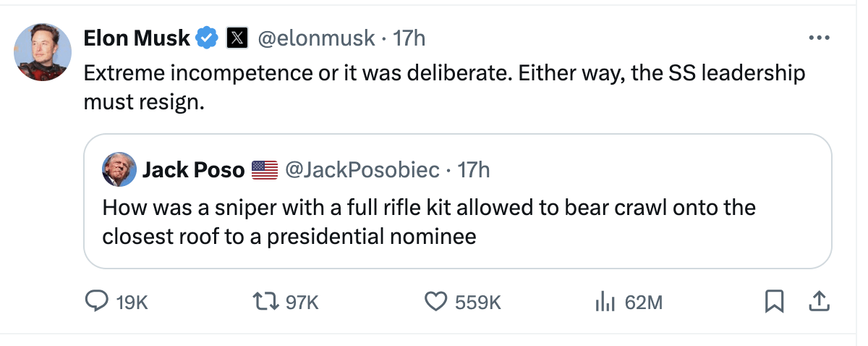Click the share upload arrow icon

(818, 302)
